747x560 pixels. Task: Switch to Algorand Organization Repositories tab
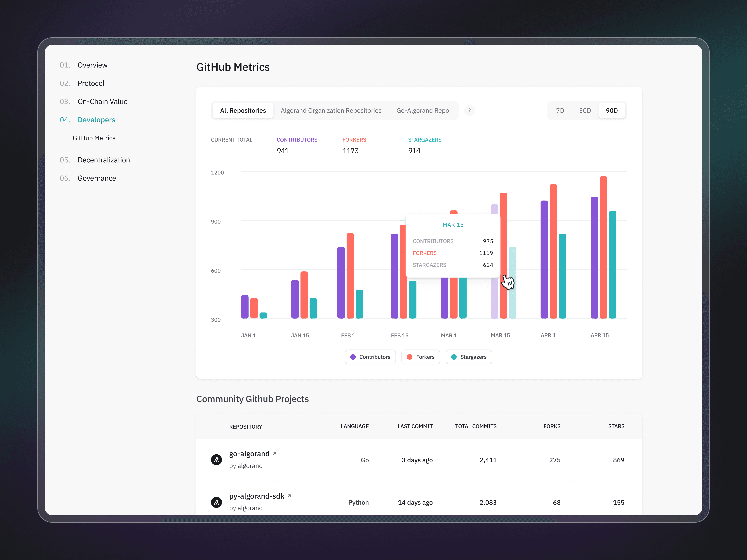tap(331, 110)
